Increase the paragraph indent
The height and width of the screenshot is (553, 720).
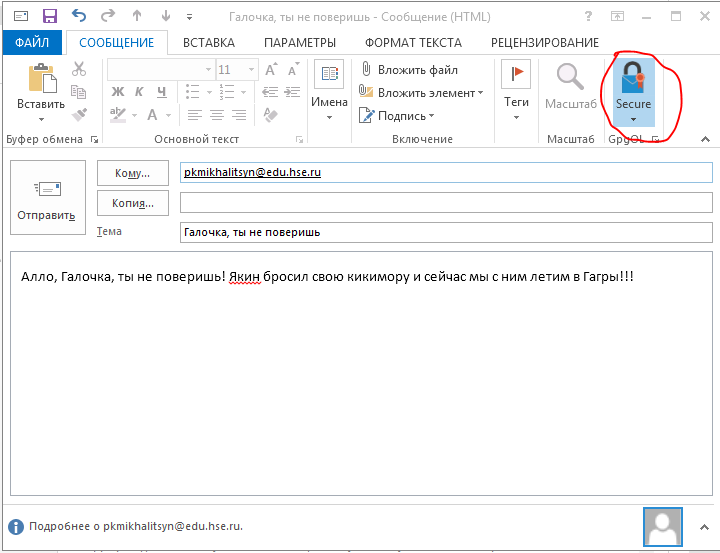pyautogui.click(x=292, y=92)
